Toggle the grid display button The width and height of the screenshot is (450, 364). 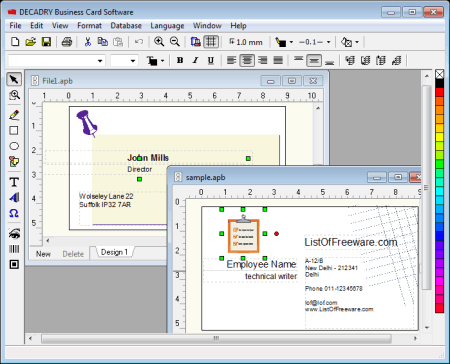click(211, 42)
